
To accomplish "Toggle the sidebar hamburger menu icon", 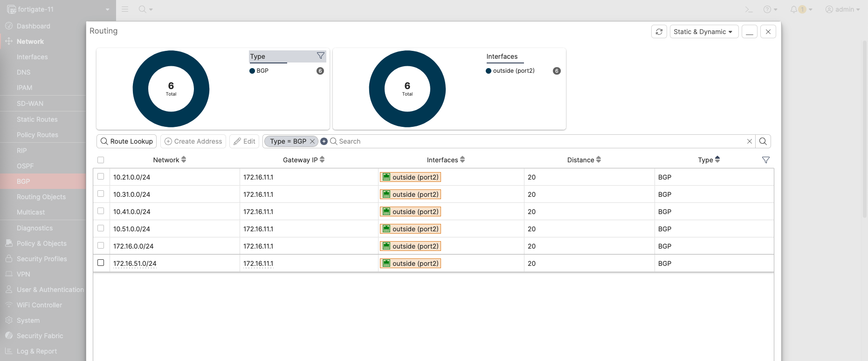I will click(x=125, y=9).
